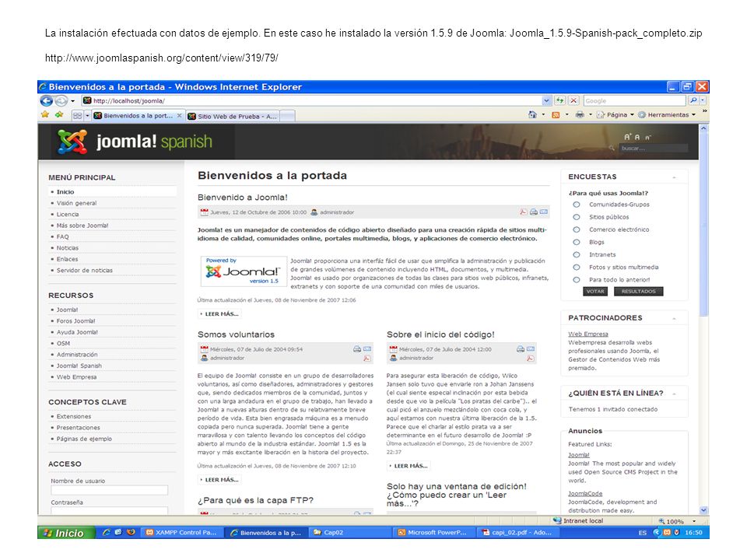Image resolution: width=747 pixels, height=560 pixels.
Task: Go to browser Home page icon
Action: [x=532, y=115]
